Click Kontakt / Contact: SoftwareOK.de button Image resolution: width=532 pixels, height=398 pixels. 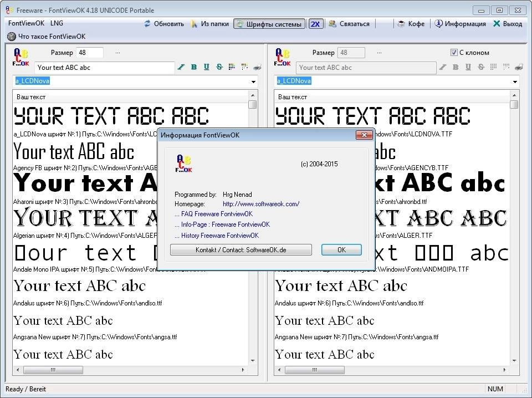241,250
